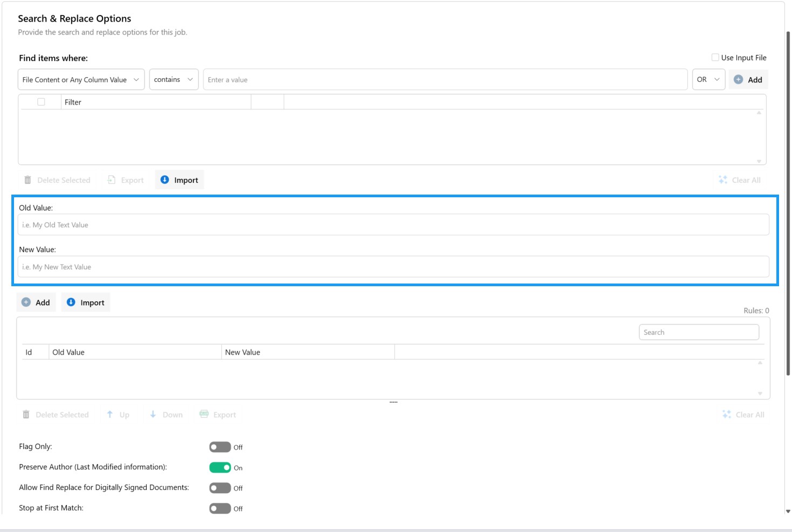Open the OR logic dropdown

click(x=709, y=79)
